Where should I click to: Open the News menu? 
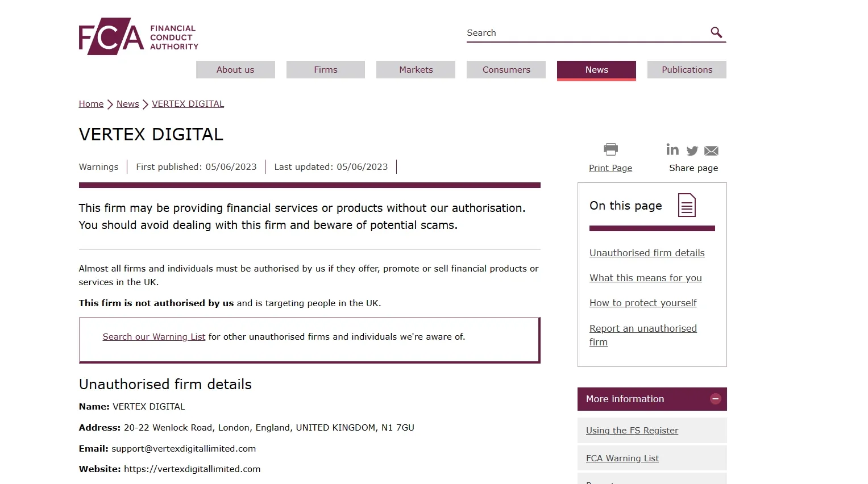point(597,70)
